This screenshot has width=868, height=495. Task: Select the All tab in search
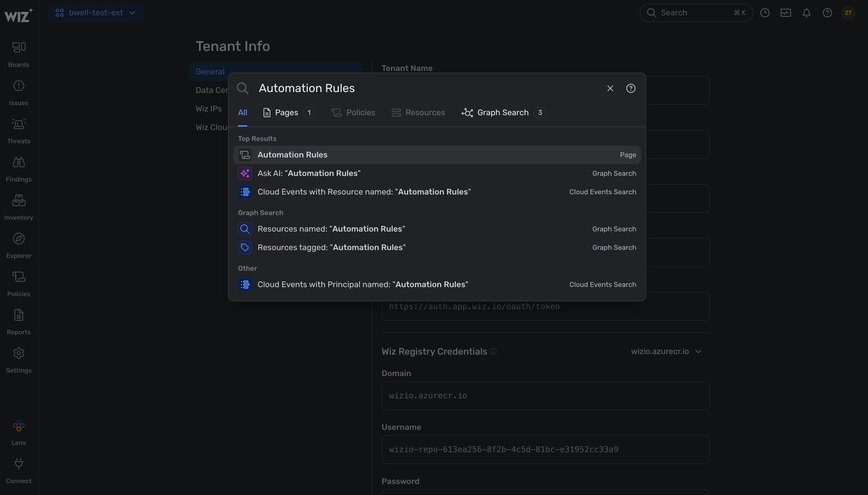tap(242, 113)
